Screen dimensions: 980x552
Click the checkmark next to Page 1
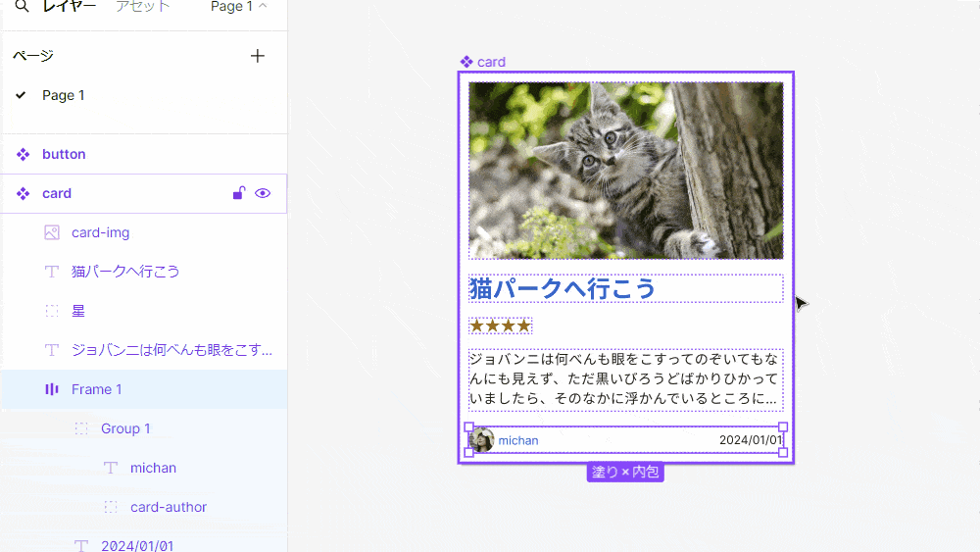(x=21, y=95)
